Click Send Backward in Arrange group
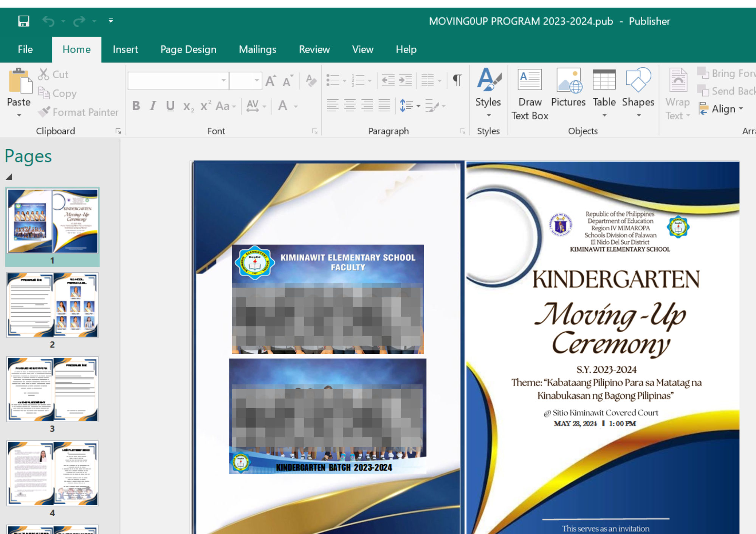 pos(726,91)
